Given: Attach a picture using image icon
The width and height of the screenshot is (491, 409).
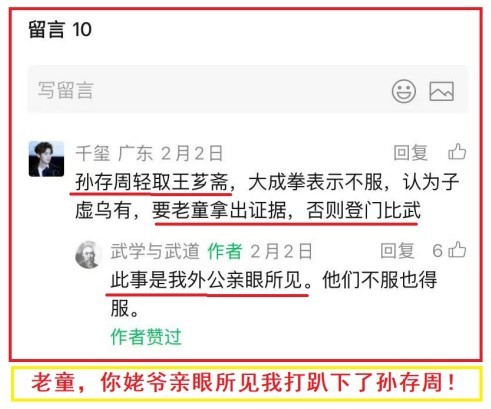Looking at the screenshot, I should pos(441,91).
